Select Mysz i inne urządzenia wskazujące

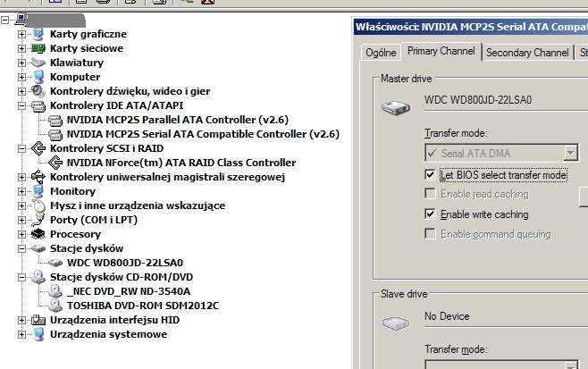click(x=138, y=205)
